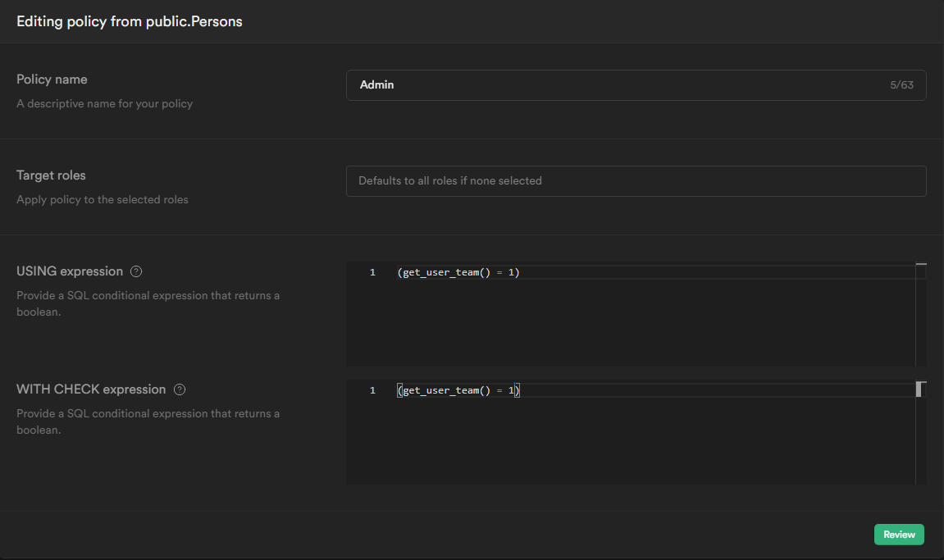Viewport: 944px width, 560px height.
Task: Place cursor on get_user_team in USING editor
Action: (440, 272)
